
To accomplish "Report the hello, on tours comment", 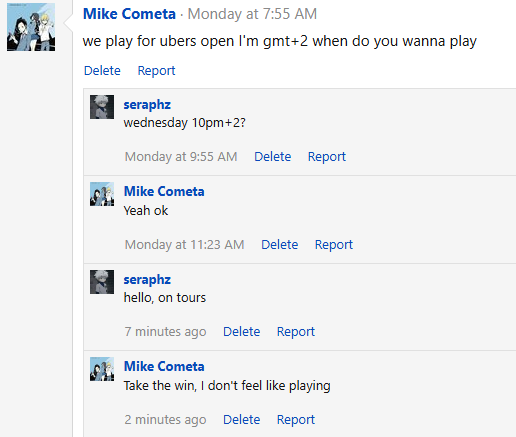I will (x=296, y=332).
